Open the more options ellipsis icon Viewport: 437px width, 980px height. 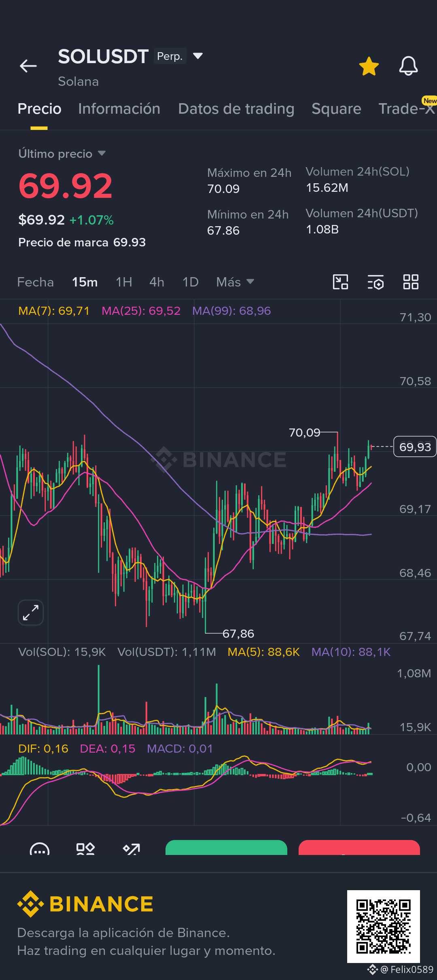40,849
